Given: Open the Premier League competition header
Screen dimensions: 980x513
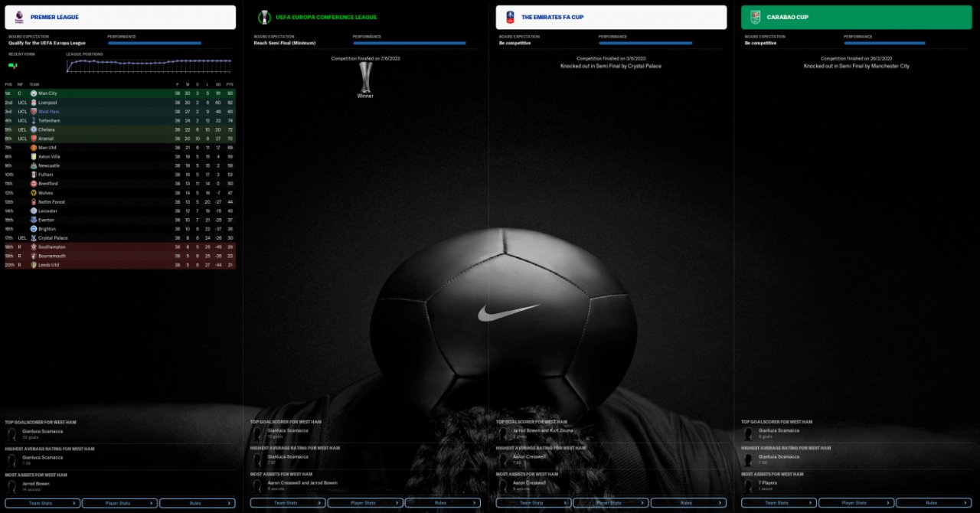Looking at the screenshot, I should tap(120, 17).
